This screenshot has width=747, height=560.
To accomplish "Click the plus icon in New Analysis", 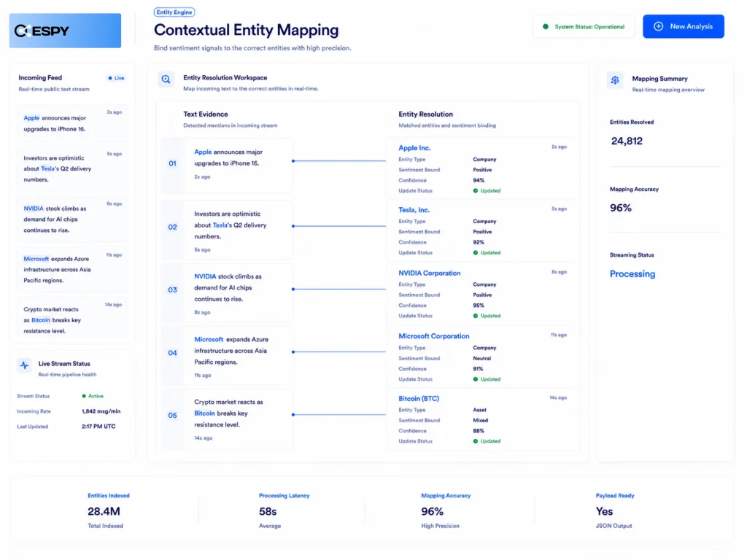I will click(658, 27).
